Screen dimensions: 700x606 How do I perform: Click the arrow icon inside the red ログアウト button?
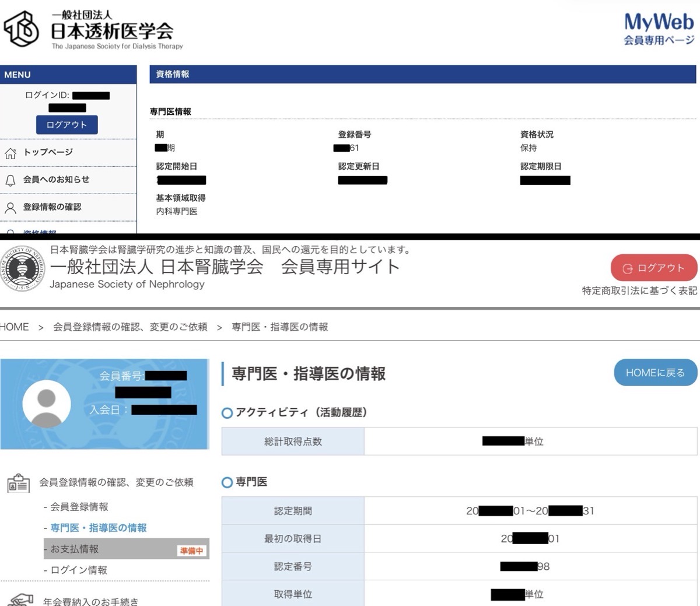click(628, 268)
